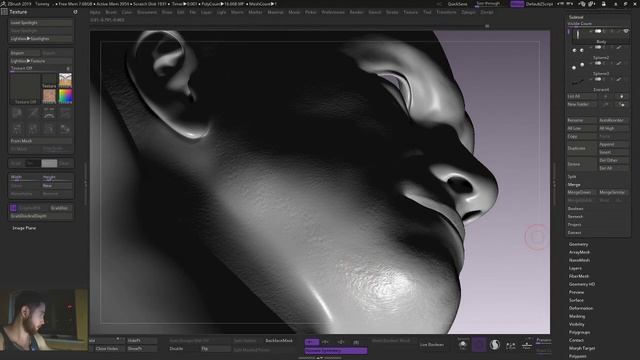Toggle BackfaceMask option
Viewport: 640px width, 360px height.
279,340
